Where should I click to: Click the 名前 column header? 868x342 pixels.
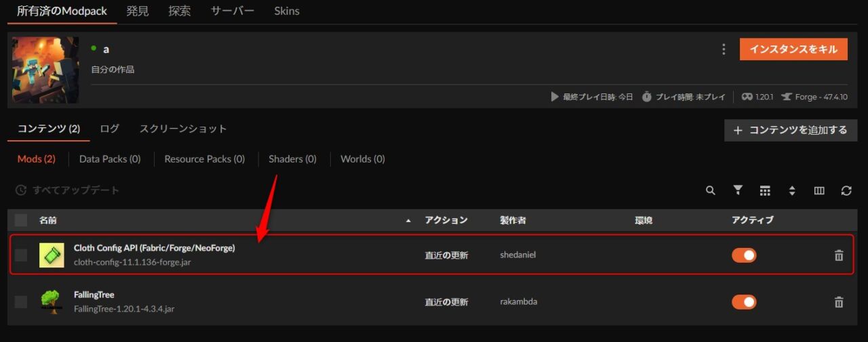pyautogui.click(x=47, y=220)
